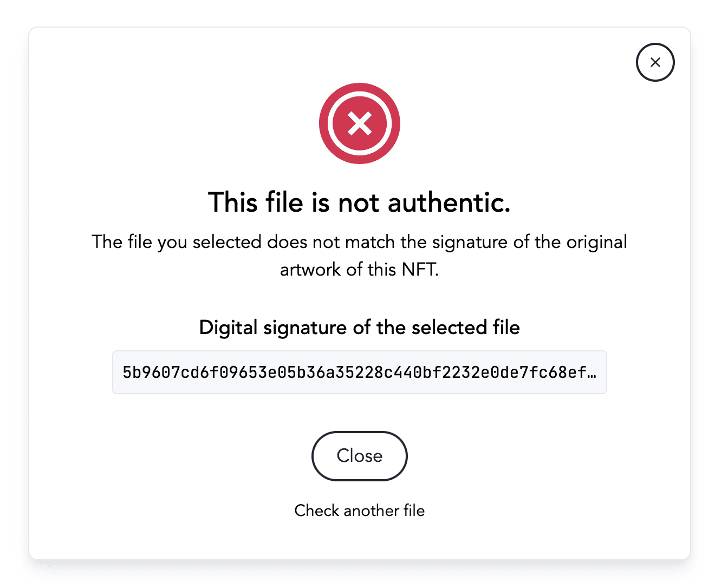Dismiss the dialog using the top-right X
The image size is (715, 588).
coord(655,62)
